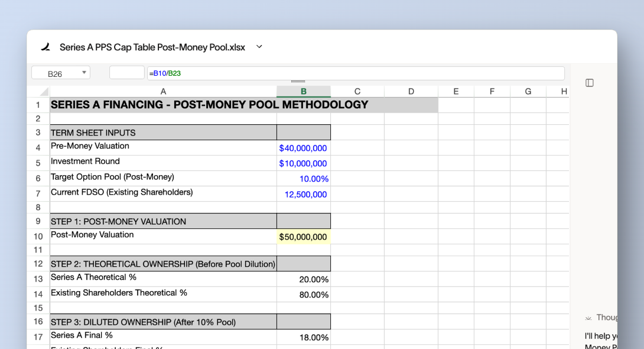Open the B26 name box dropdown arrow
The height and width of the screenshot is (349, 644).
(x=84, y=73)
